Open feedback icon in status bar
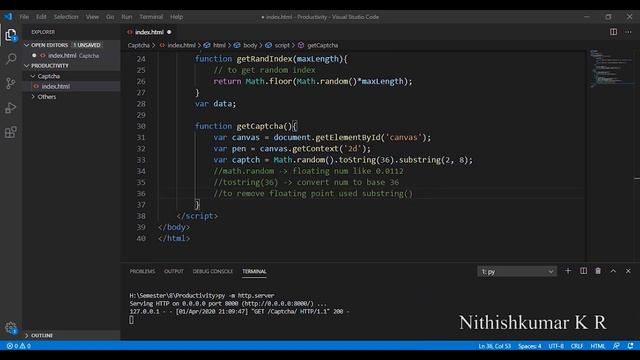The height and width of the screenshot is (360, 640). 616,346
